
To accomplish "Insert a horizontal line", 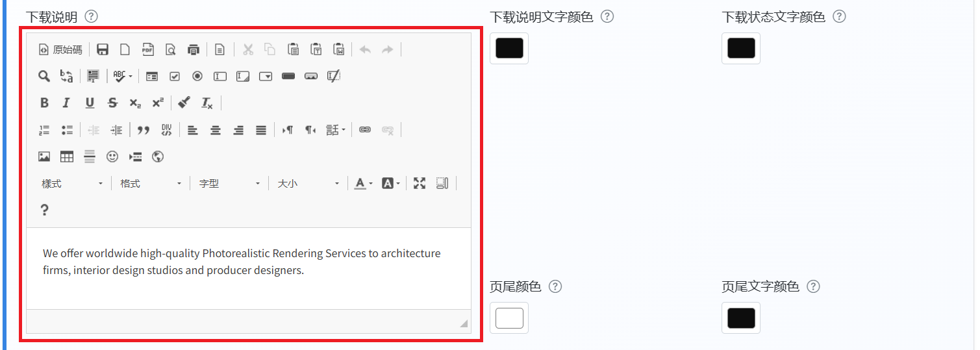I will coord(90,156).
